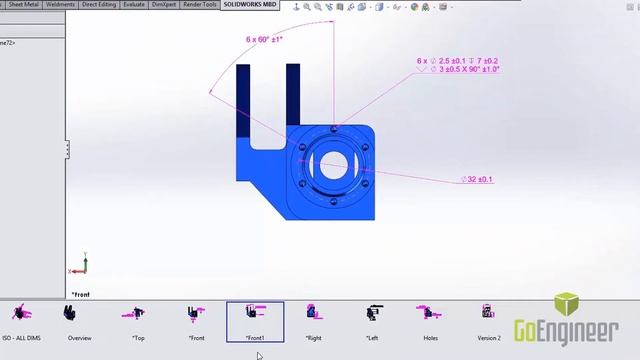Expand the View Settings dropdown arrow
Image resolution: width=640 pixels, height=360 pixels.
click(x=451, y=7)
